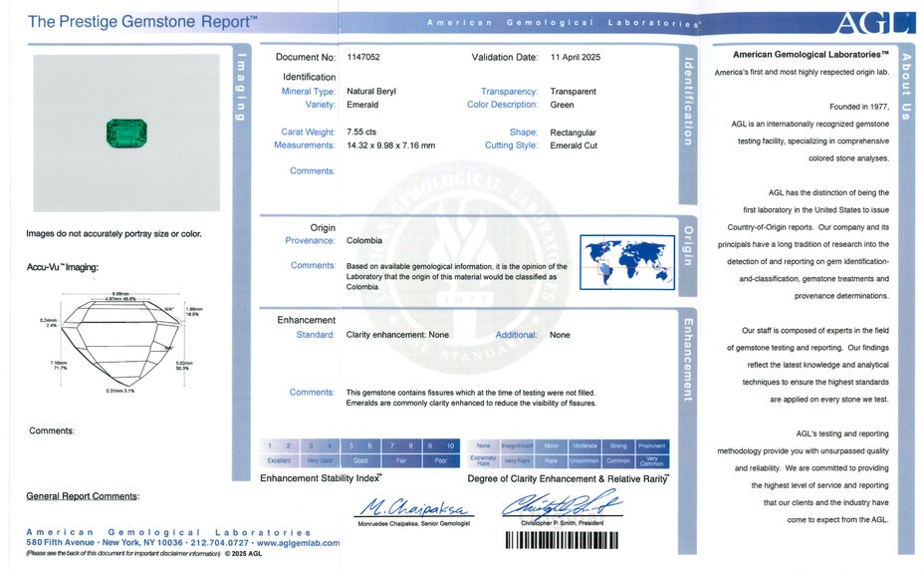Image resolution: width=924 pixels, height=570 pixels.
Task: Click the 'Good' stability scale cell
Action: point(360,460)
